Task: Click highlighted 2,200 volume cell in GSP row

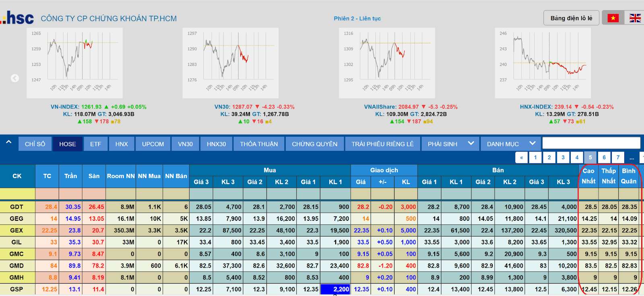Action: click(335, 289)
